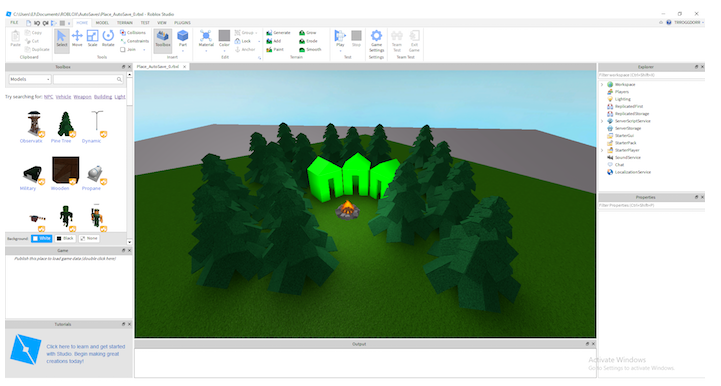Image resolution: width=721 pixels, height=386 pixels.
Task: Select the terrain Erode tool
Action: tap(309, 41)
